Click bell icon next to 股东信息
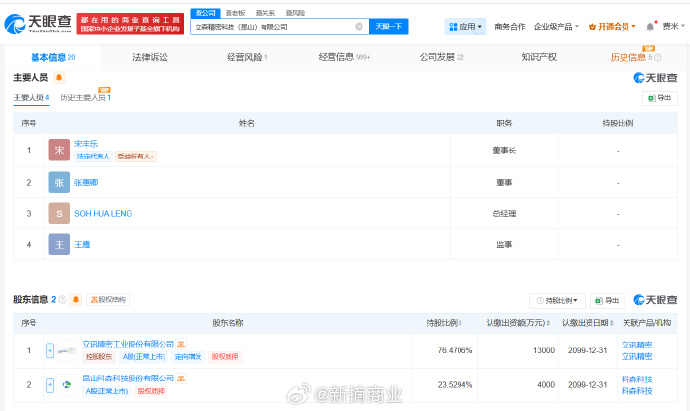 (x=76, y=300)
